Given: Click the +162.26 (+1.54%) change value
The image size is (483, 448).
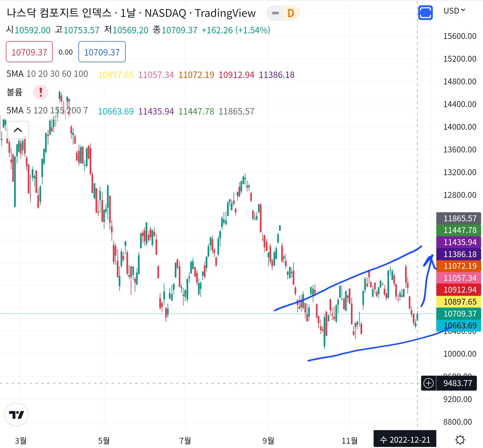Looking at the screenshot, I should pyautogui.click(x=236, y=30).
